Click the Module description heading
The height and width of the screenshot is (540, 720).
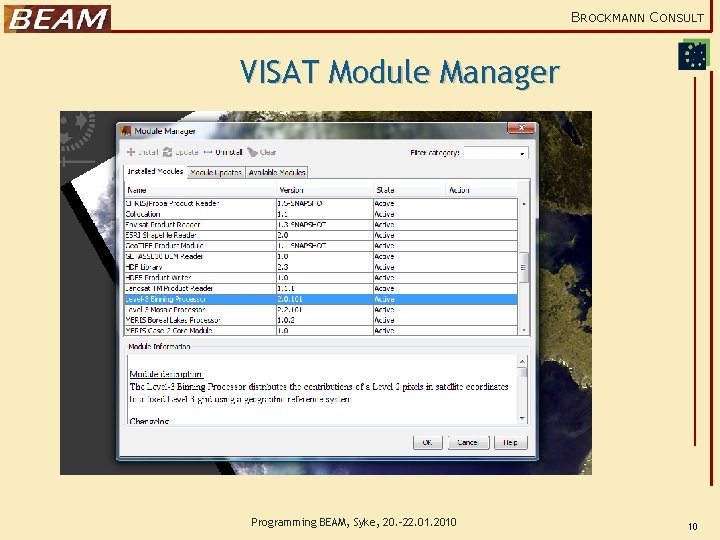coord(166,374)
